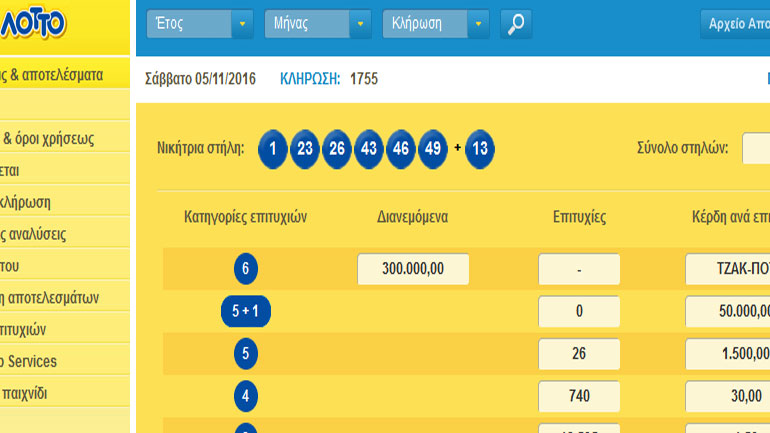Expand the Κλήρωση dropdown arrow
770x433 pixels.
(478, 24)
